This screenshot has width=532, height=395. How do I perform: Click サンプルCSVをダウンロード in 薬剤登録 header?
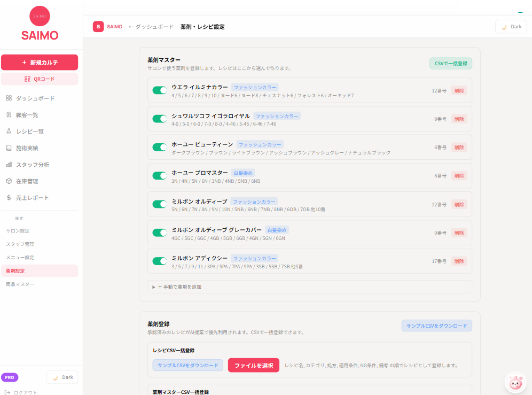coord(437,326)
